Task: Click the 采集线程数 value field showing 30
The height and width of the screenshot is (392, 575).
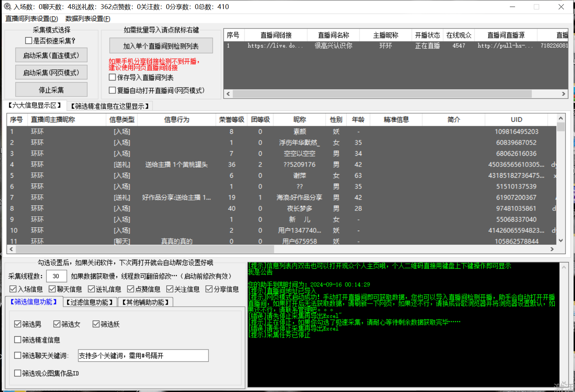Action: [56, 276]
